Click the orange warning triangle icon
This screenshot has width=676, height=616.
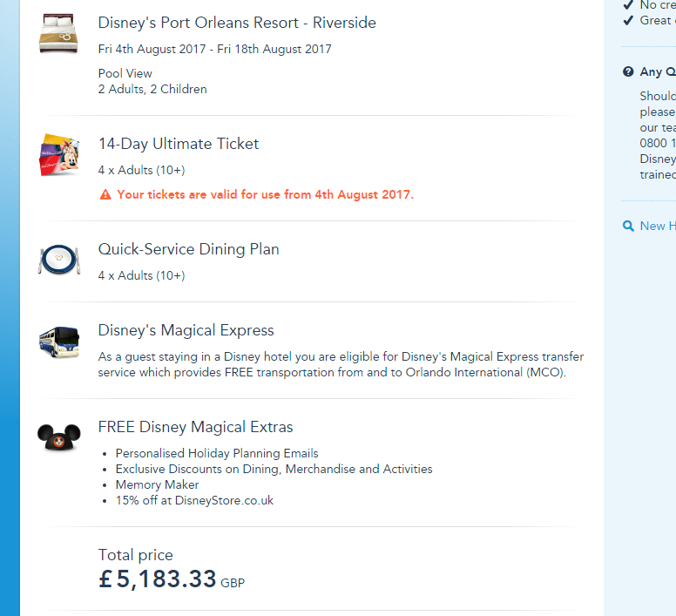coord(105,195)
